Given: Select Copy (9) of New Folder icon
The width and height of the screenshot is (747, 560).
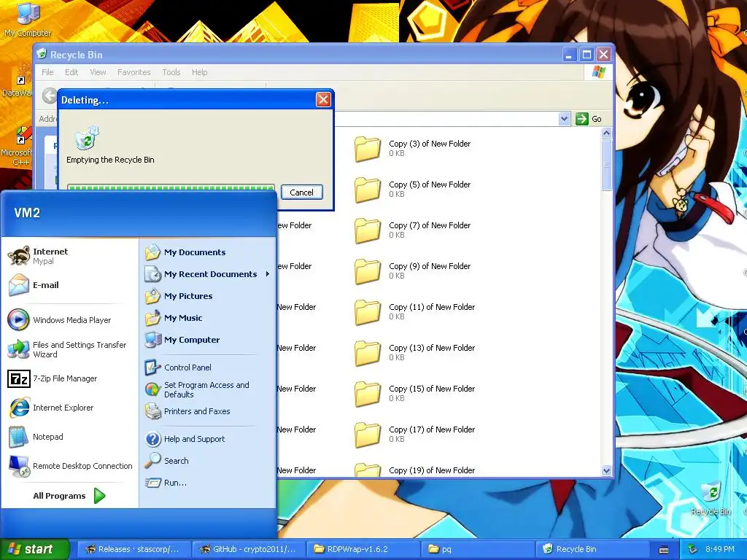Looking at the screenshot, I should (368, 271).
